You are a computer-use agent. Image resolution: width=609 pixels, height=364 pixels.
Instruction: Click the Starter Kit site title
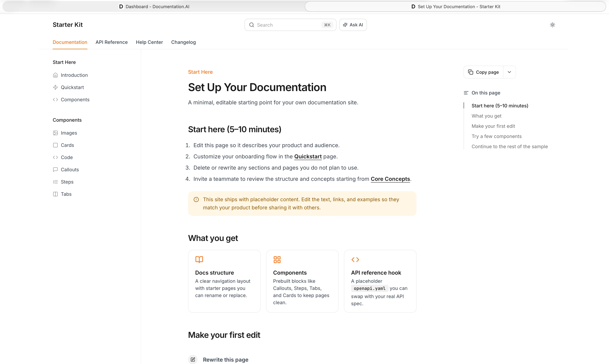[68, 25]
